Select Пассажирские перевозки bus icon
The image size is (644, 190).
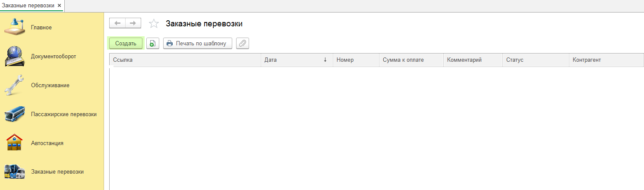(x=15, y=114)
